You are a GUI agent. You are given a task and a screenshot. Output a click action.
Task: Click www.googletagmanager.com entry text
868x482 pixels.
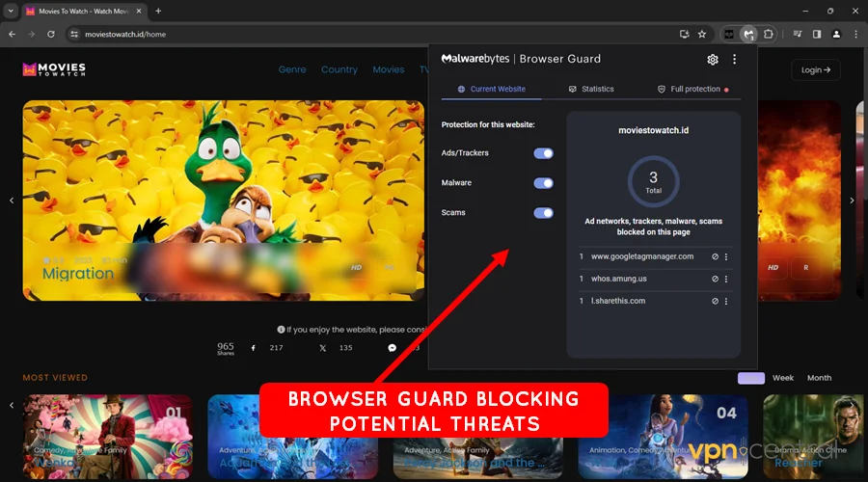(x=642, y=256)
